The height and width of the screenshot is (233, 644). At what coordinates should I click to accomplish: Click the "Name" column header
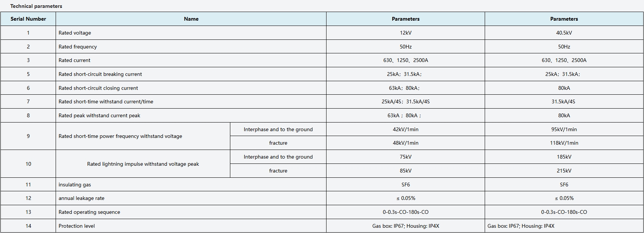click(x=191, y=19)
